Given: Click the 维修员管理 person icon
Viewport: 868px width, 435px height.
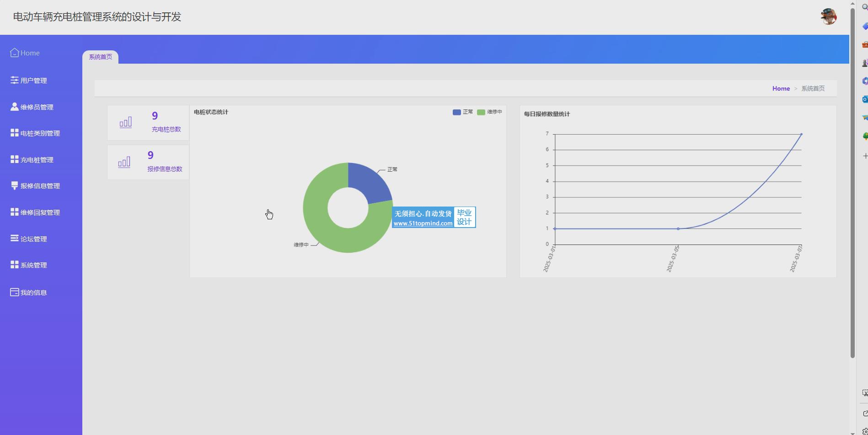Looking at the screenshot, I should [x=15, y=107].
